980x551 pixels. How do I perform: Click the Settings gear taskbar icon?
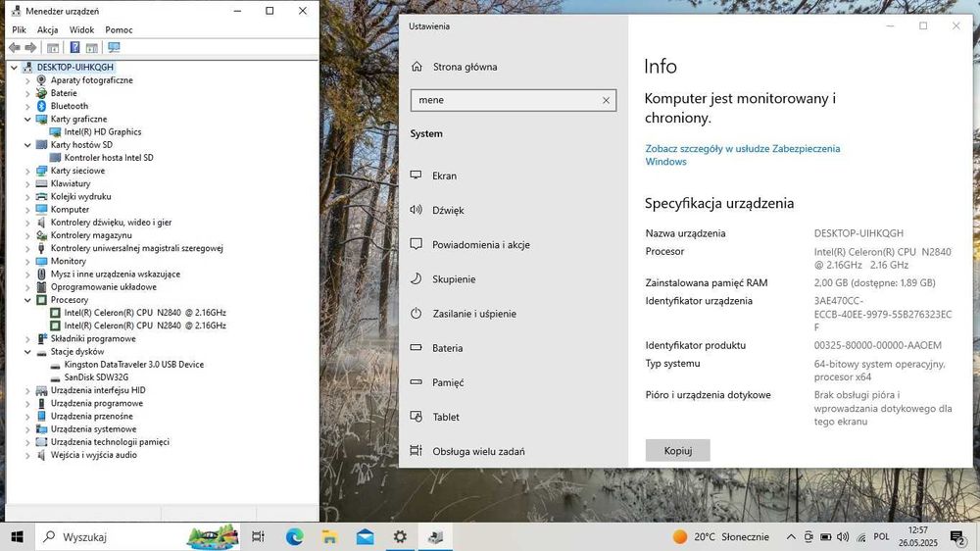[x=400, y=536]
